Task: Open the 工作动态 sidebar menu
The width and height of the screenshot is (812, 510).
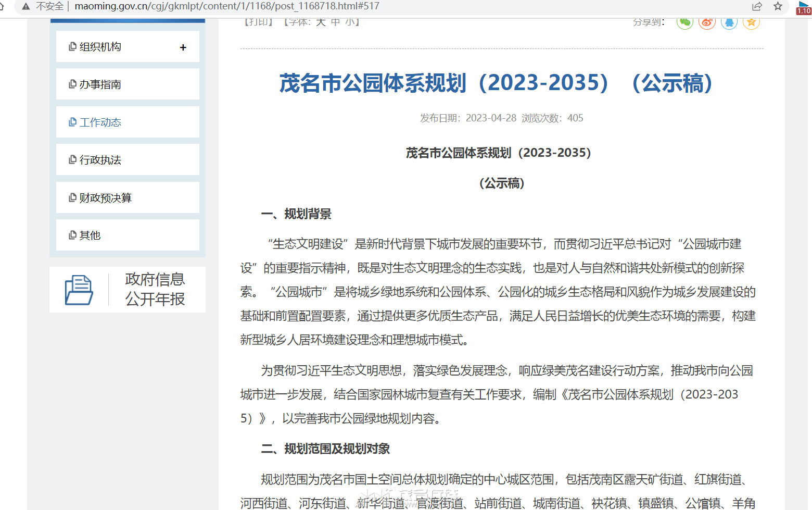Action: click(x=128, y=122)
